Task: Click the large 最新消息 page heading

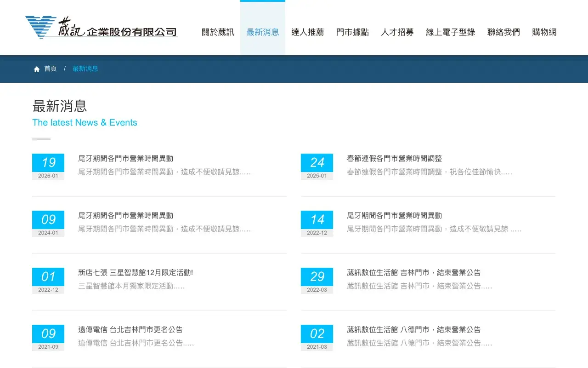Action: click(60, 106)
